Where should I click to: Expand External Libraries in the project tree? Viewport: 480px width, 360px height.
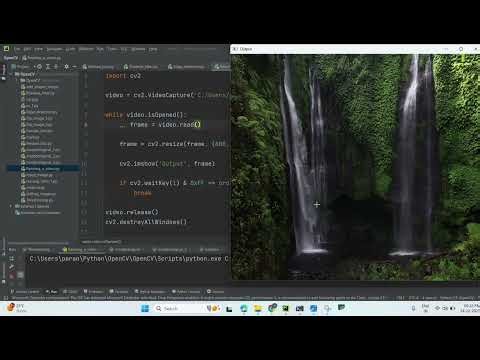click(x=11, y=206)
